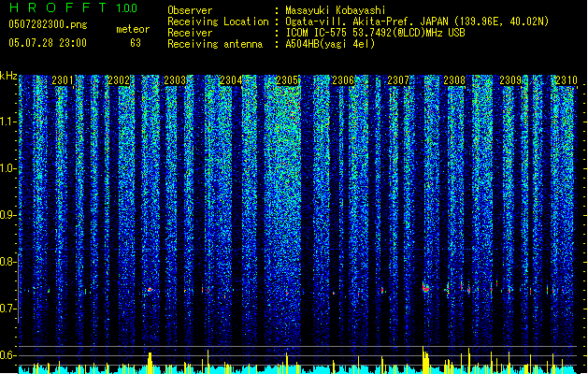The height and width of the screenshot is (374, 588).
Task: Select the observer name Masayuki Kobayashi
Action: (x=336, y=10)
